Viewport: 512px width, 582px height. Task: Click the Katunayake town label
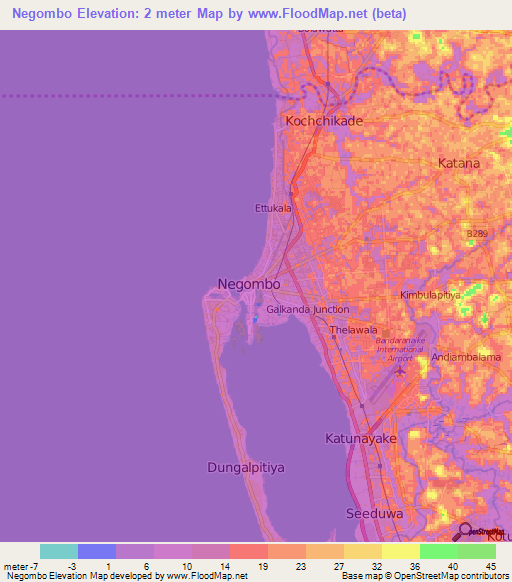pos(361,439)
